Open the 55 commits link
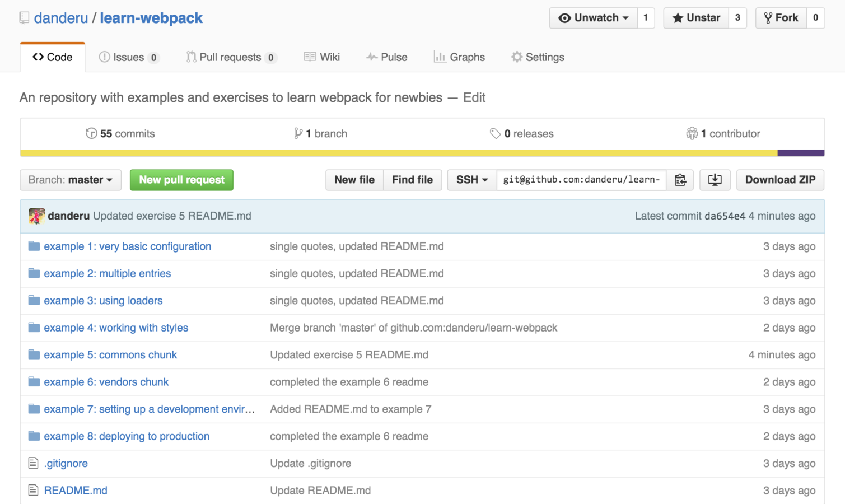 tap(120, 133)
